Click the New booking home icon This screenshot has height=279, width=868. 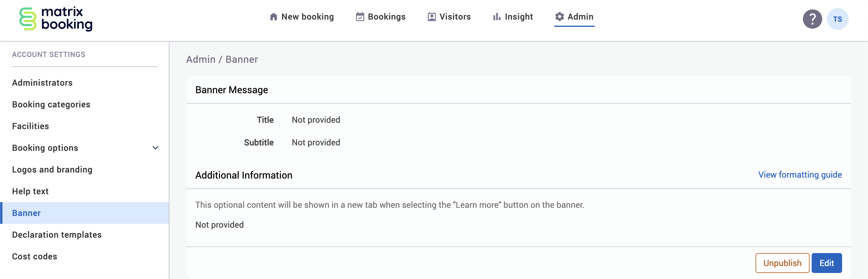[273, 17]
